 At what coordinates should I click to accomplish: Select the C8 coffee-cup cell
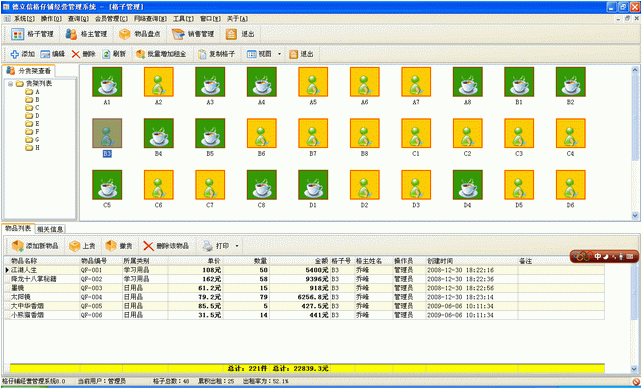[x=262, y=185]
